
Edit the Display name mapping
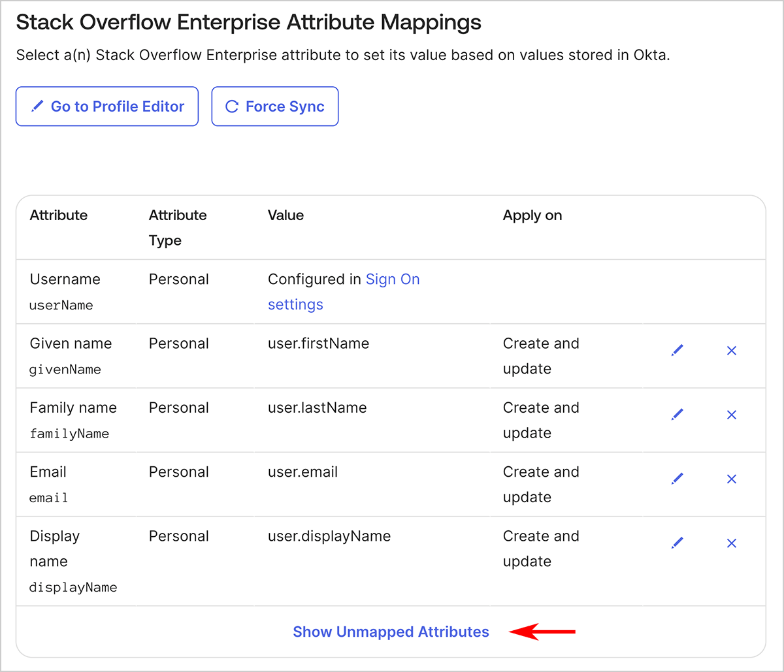[678, 543]
